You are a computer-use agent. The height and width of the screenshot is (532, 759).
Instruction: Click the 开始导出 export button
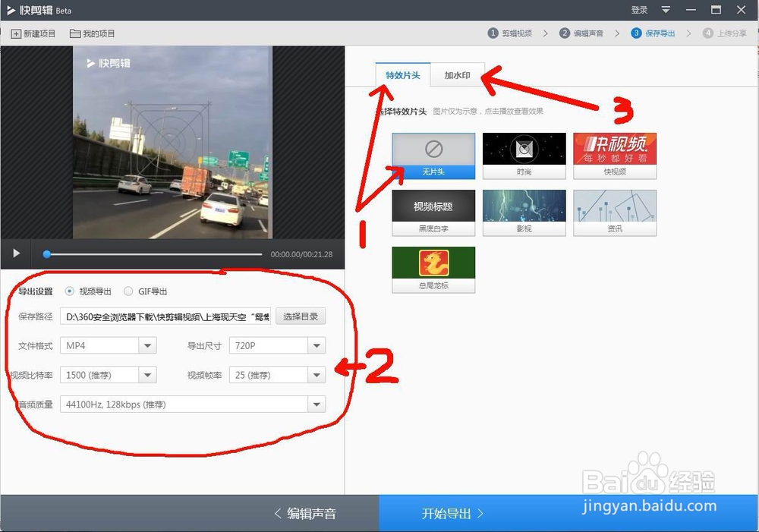point(449,513)
